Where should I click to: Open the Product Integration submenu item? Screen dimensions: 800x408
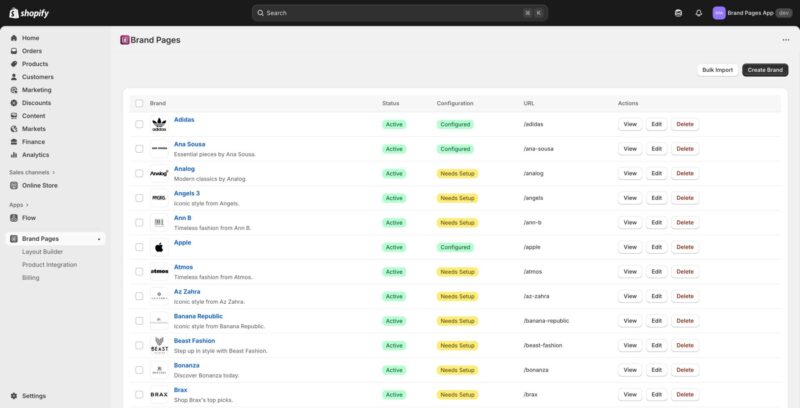49,265
